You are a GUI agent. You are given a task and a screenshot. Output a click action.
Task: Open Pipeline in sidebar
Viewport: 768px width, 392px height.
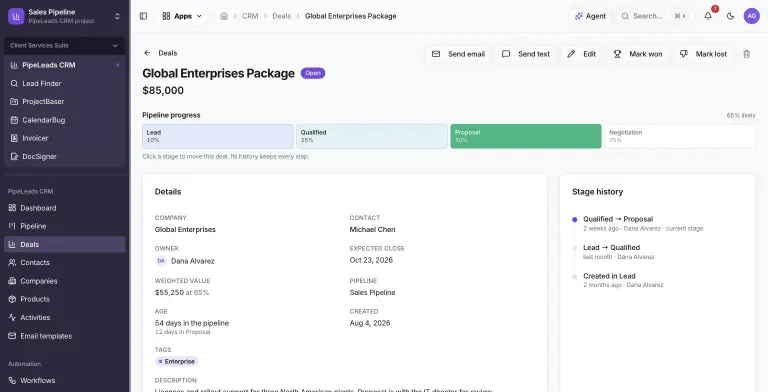[x=65, y=226]
